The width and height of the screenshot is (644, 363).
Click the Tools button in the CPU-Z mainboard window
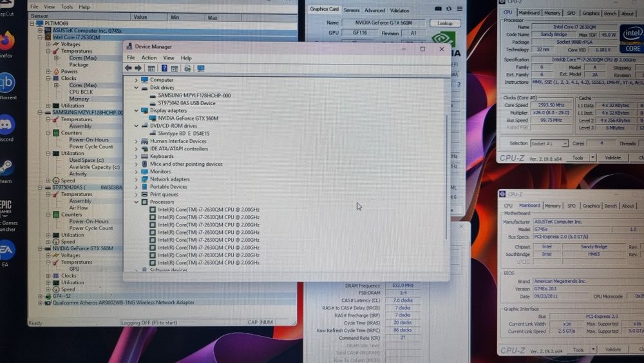[578, 350]
